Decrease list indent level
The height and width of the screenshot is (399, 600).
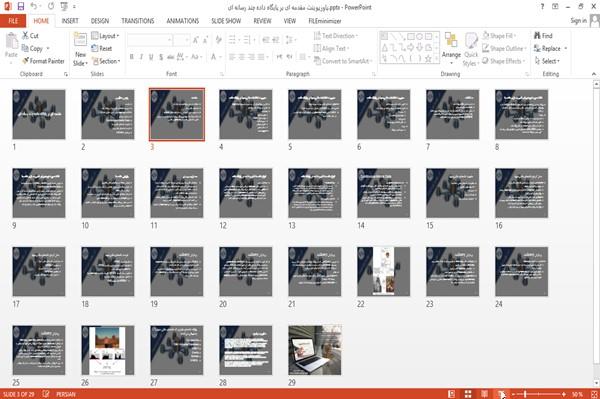(266, 39)
